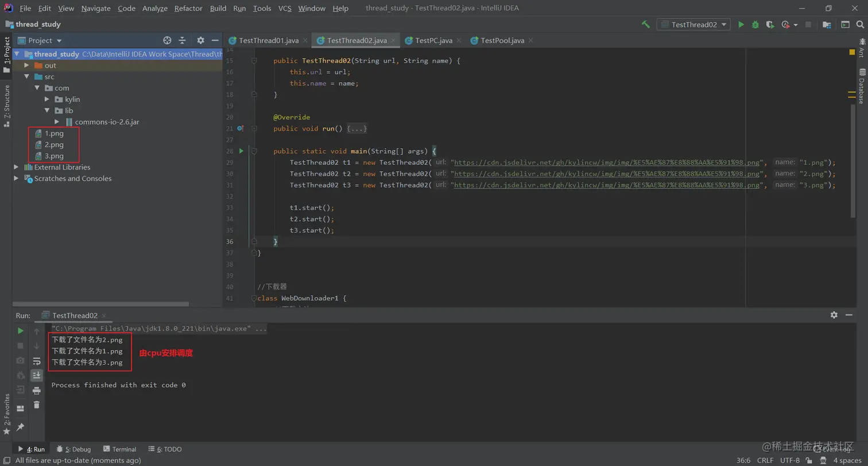This screenshot has width=868, height=466.
Task: Click the profiler run icon in toolbar
Action: click(x=785, y=25)
